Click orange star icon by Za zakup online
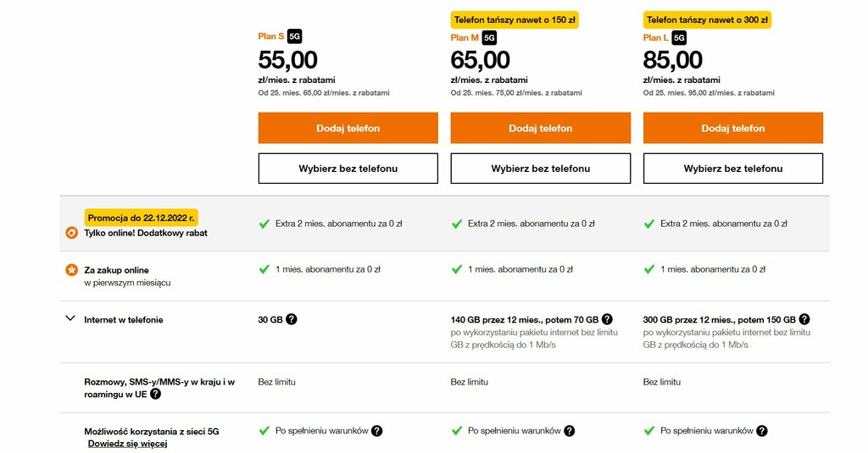The image size is (868, 453). coord(71,270)
